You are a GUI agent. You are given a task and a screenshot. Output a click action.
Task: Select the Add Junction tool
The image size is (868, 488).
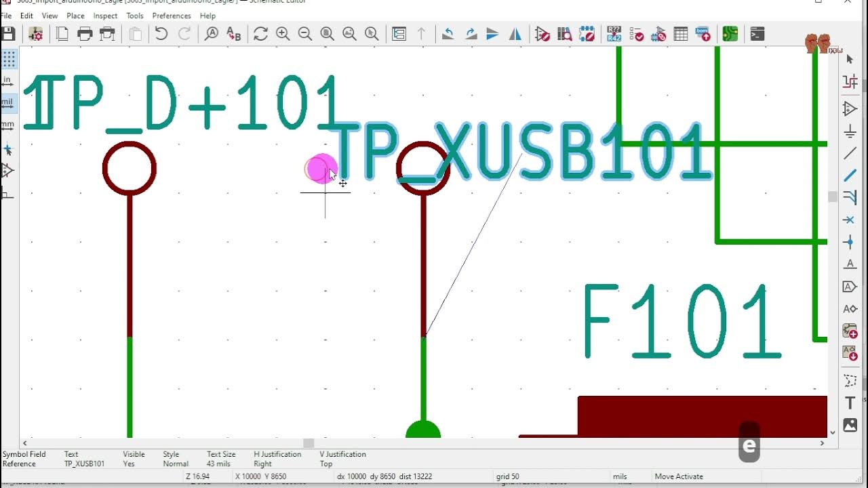click(x=850, y=242)
